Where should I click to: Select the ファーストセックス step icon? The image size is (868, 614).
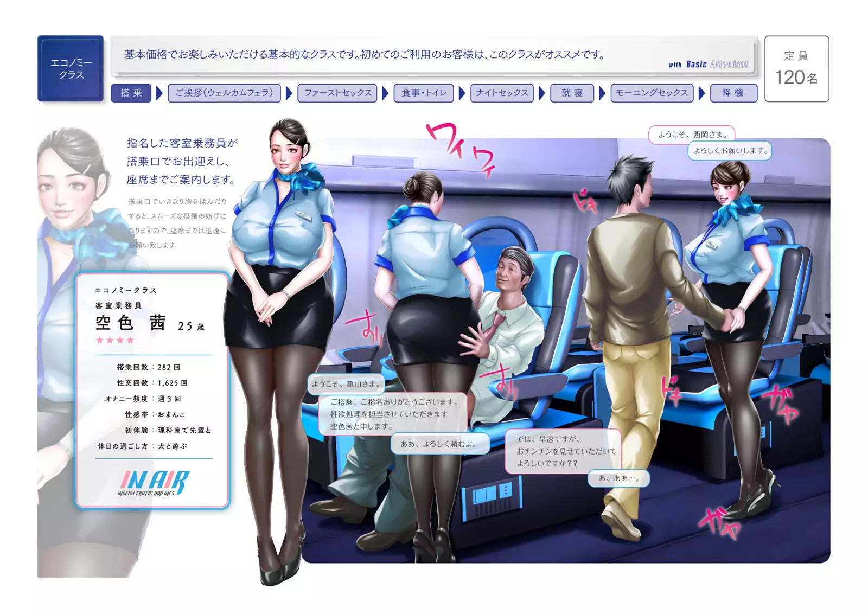pyautogui.click(x=337, y=93)
